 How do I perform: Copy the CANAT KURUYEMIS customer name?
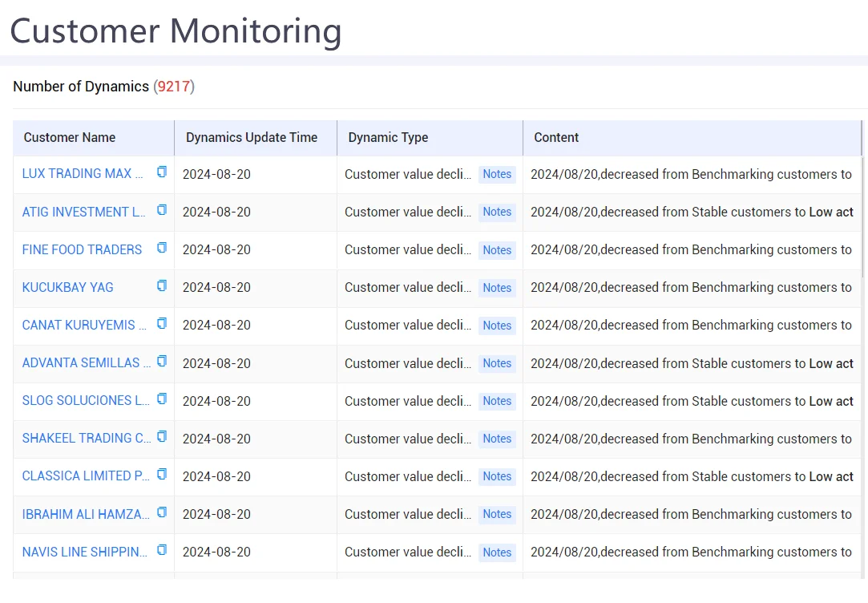(x=162, y=323)
